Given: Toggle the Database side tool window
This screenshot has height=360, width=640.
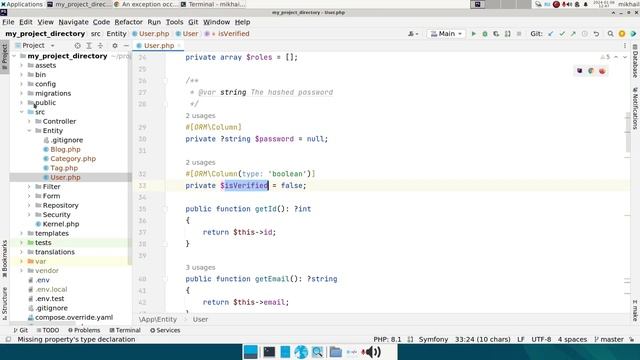Looking at the screenshot, I should click(x=635, y=61).
